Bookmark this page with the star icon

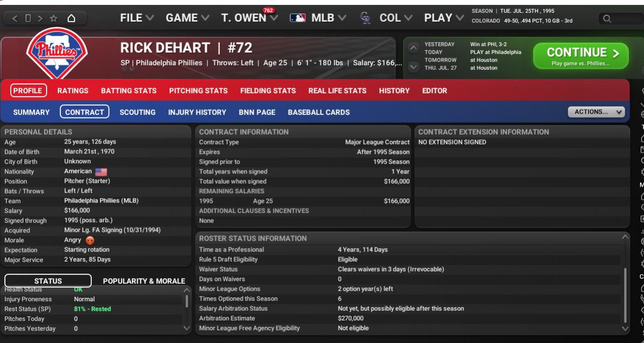pos(54,18)
